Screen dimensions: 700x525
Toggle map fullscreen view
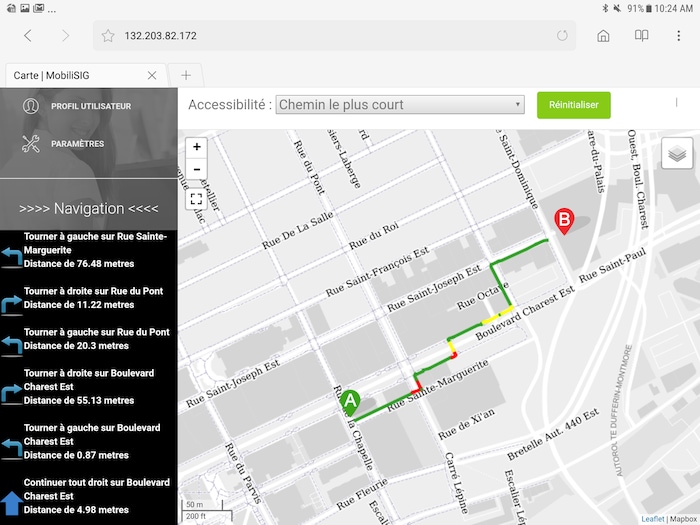coord(196,199)
